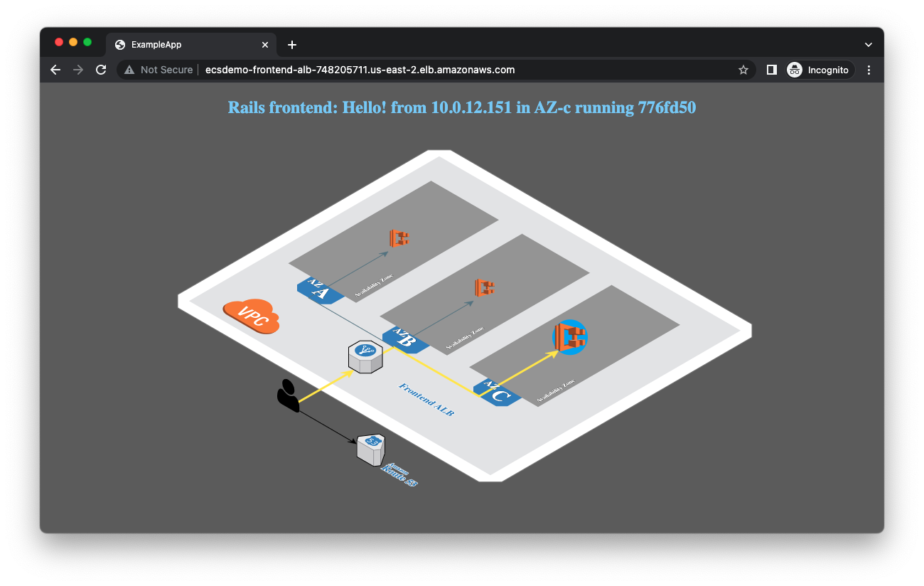Click the reload page icon

101,70
